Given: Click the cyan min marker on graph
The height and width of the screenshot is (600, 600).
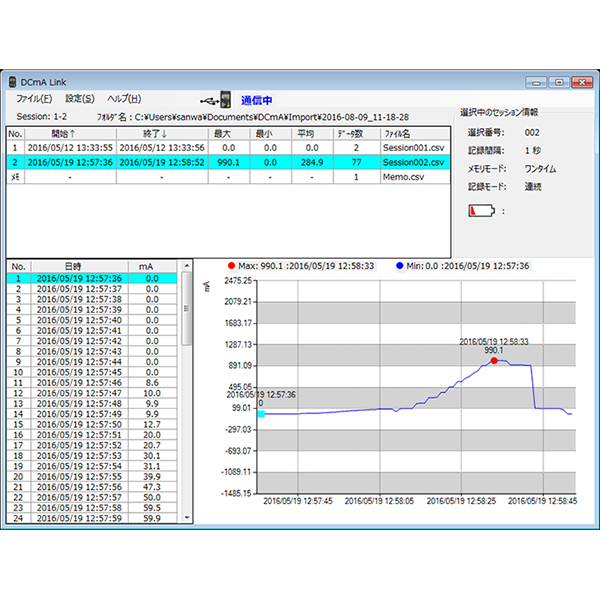Looking at the screenshot, I should click(261, 413).
